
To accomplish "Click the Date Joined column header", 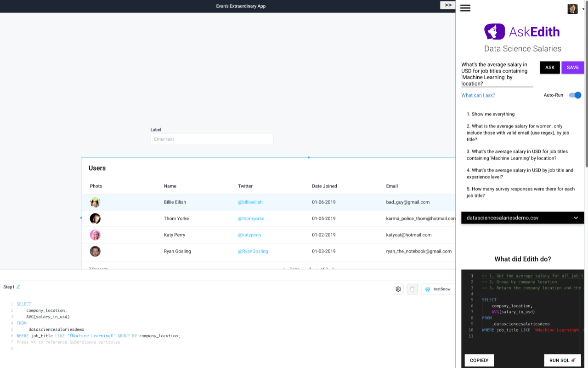I will [324, 186].
